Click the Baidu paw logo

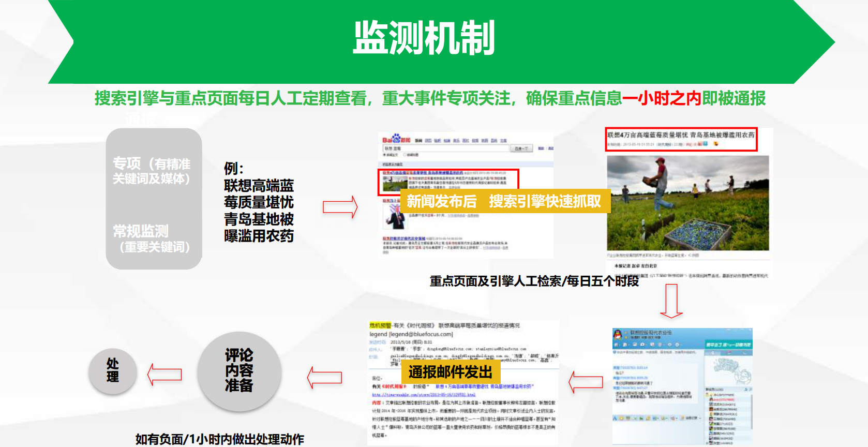coord(396,139)
